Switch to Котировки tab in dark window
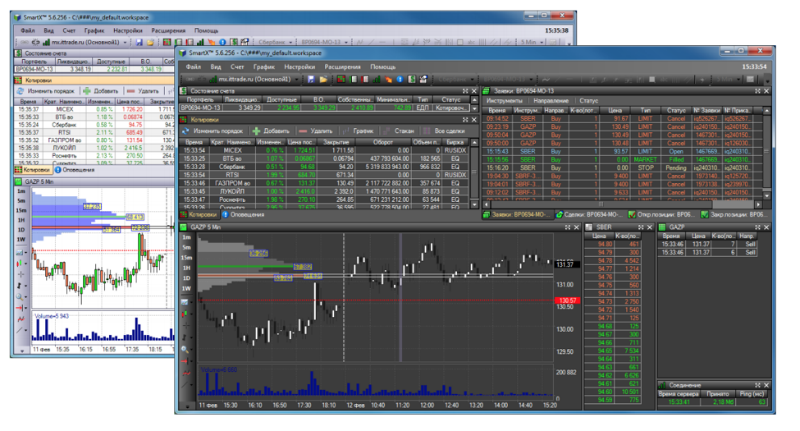 coord(199,215)
